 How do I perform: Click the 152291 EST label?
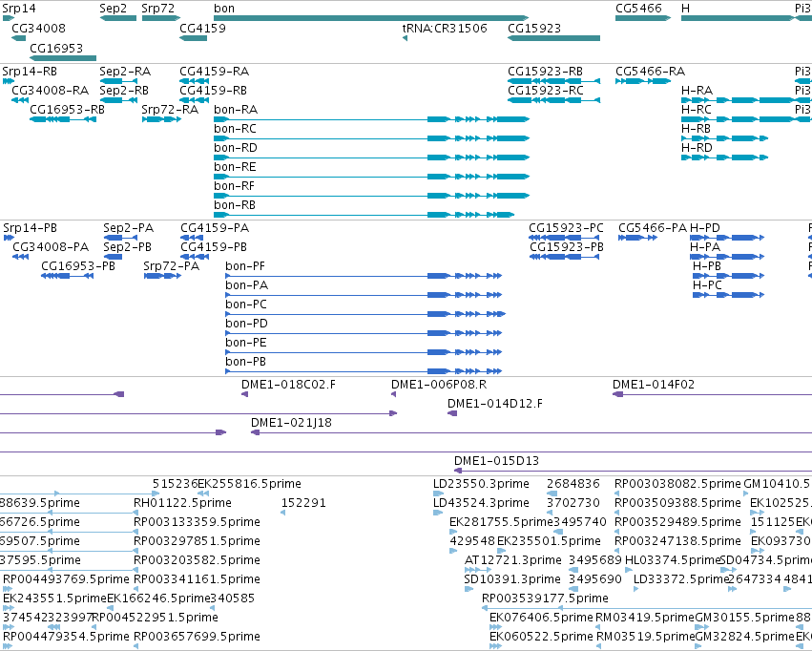tap(303, 503)
